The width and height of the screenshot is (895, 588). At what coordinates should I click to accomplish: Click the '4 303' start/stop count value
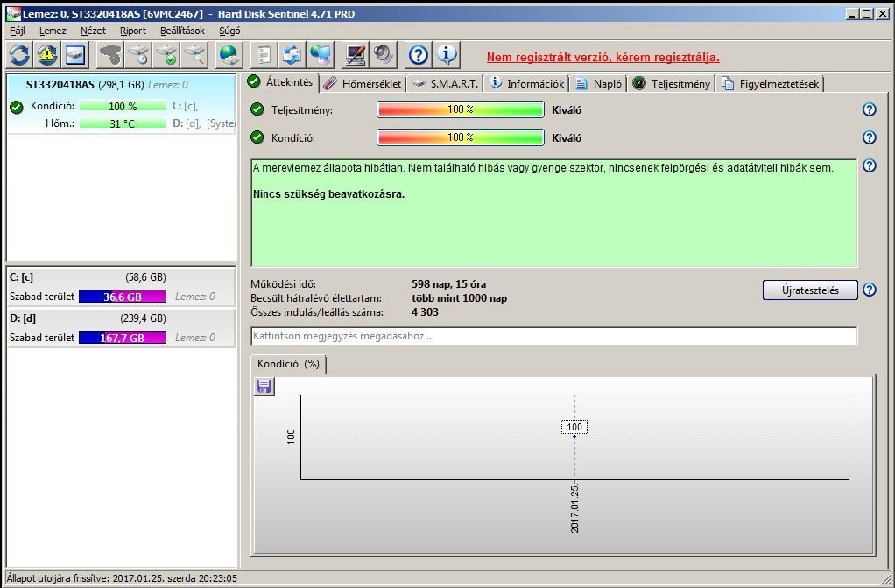click(x=425, y=312)
